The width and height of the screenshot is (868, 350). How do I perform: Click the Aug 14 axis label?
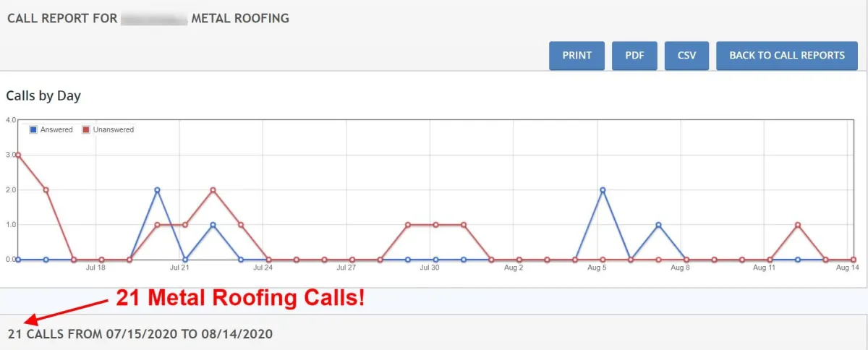click(x=848, y=268)
